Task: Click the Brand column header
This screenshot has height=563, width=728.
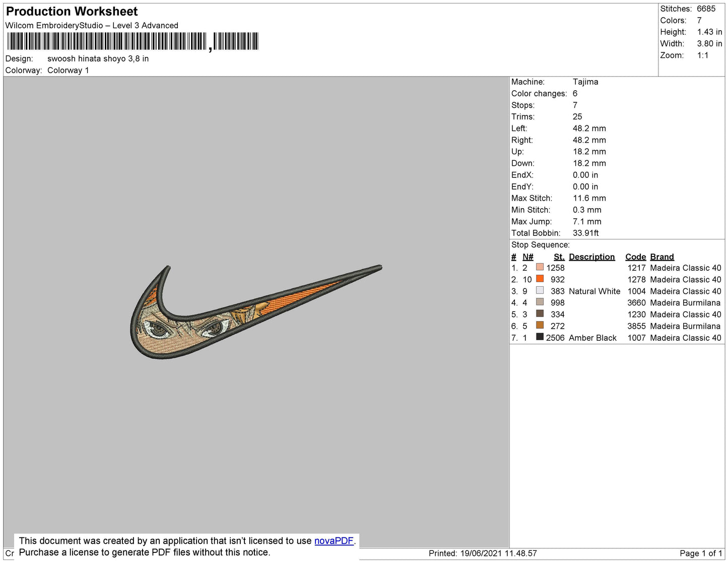Action: (x=662, y=257)
